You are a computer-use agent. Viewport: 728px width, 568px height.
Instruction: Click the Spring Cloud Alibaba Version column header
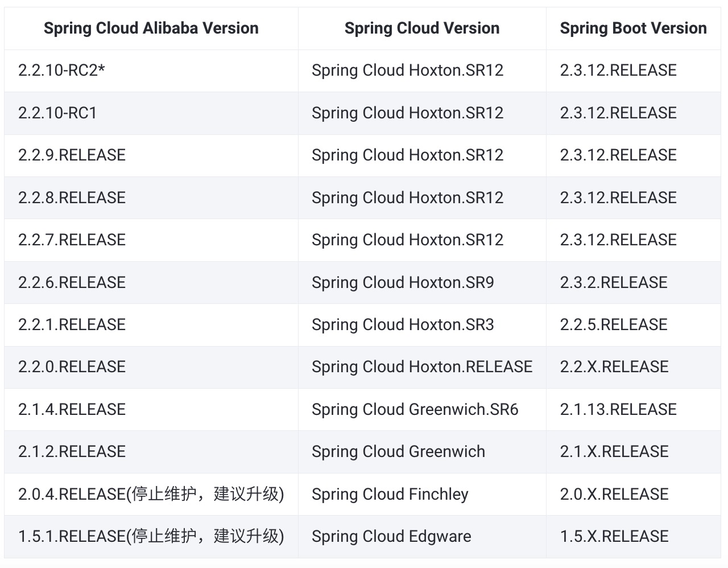(x=151, y=28)
